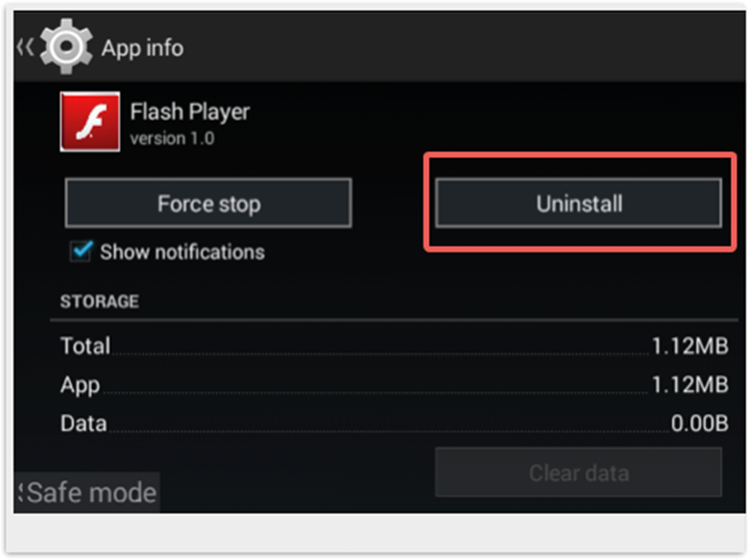This screenshot has width=749, height=560.
Task: Click the Safe mode overlay label
Action: click(87, 493)
